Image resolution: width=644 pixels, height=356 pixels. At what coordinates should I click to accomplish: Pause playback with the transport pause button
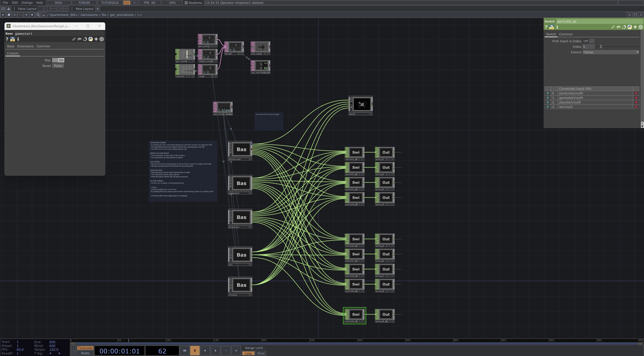[195, 350]
